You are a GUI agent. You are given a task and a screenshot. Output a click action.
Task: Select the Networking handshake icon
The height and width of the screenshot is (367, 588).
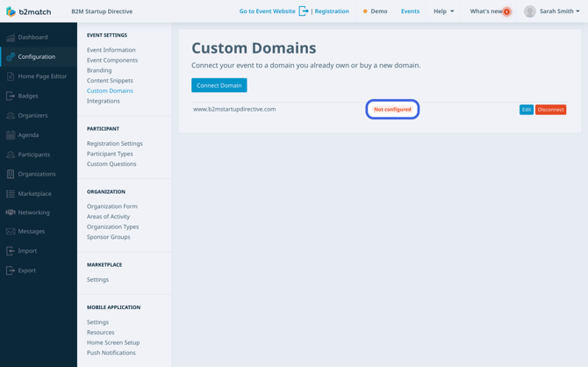point(11,212)
